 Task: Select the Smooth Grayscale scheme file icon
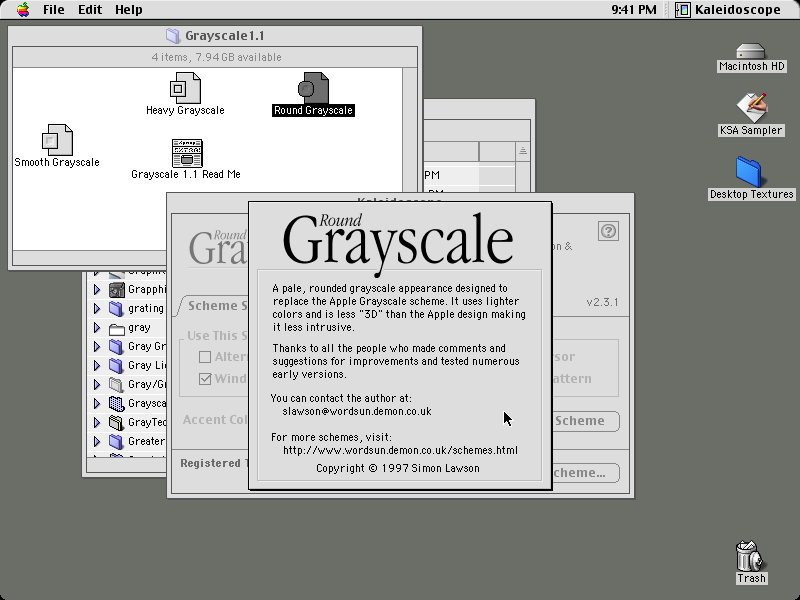tap(57, 140)
